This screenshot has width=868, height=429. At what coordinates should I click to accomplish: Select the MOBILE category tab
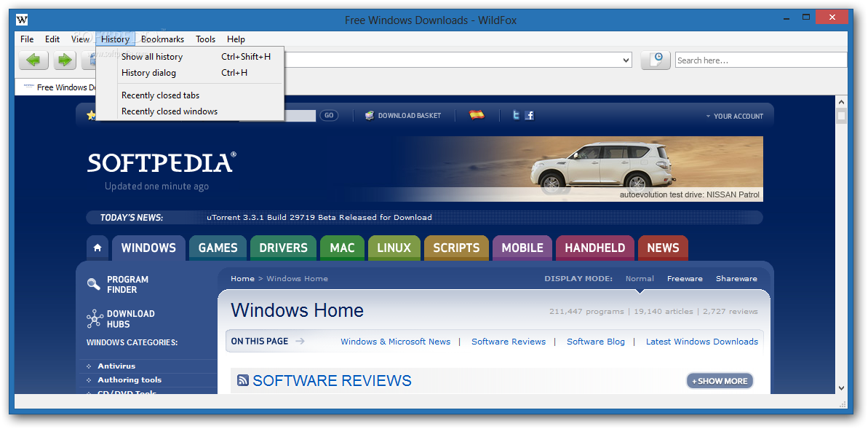point(522,248)
